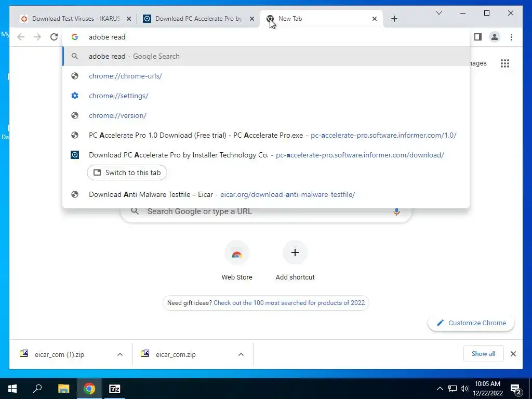Open eicar_com (1).zip download

[x=59, y=354]
